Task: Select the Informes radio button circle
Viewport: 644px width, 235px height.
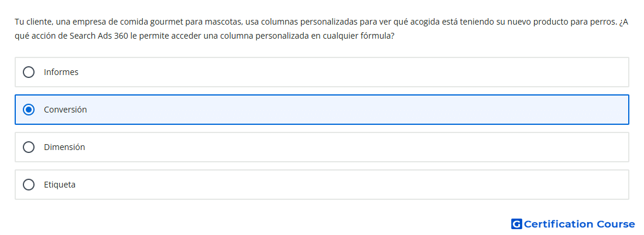Action: tap(29, 72)
